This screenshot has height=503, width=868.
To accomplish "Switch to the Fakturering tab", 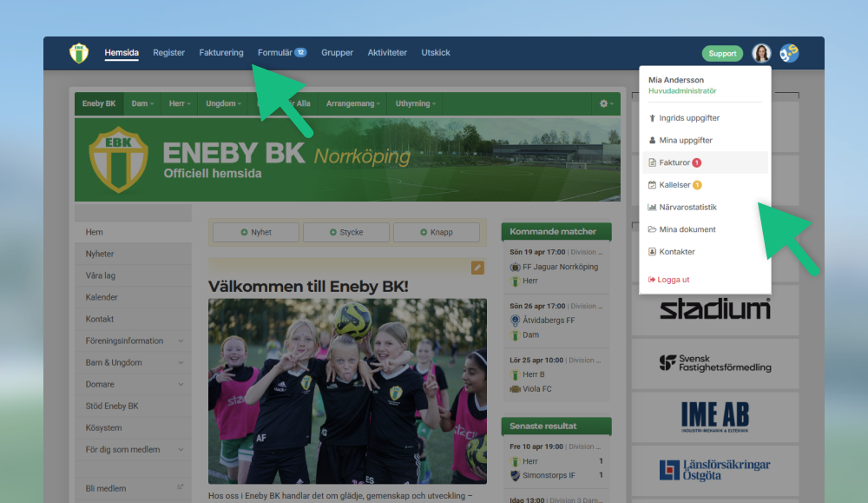I will (x=220, y=53).
